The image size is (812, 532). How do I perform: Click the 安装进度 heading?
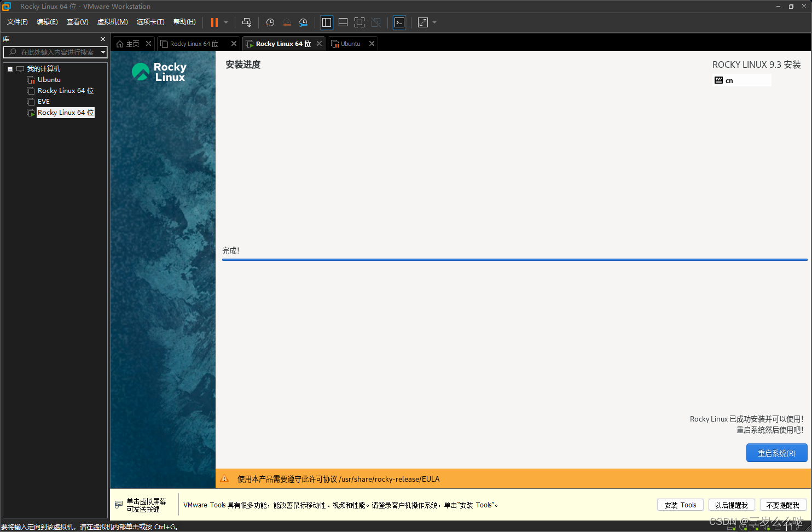243,65
